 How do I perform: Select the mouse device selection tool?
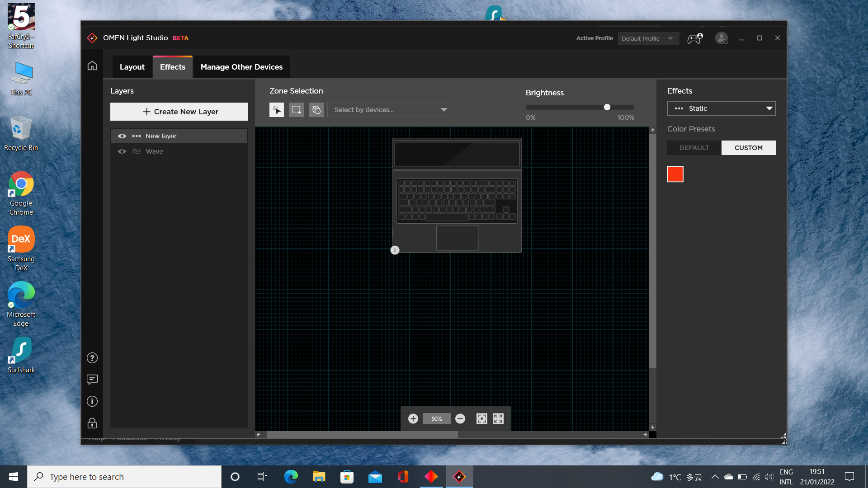click(316, 109)
